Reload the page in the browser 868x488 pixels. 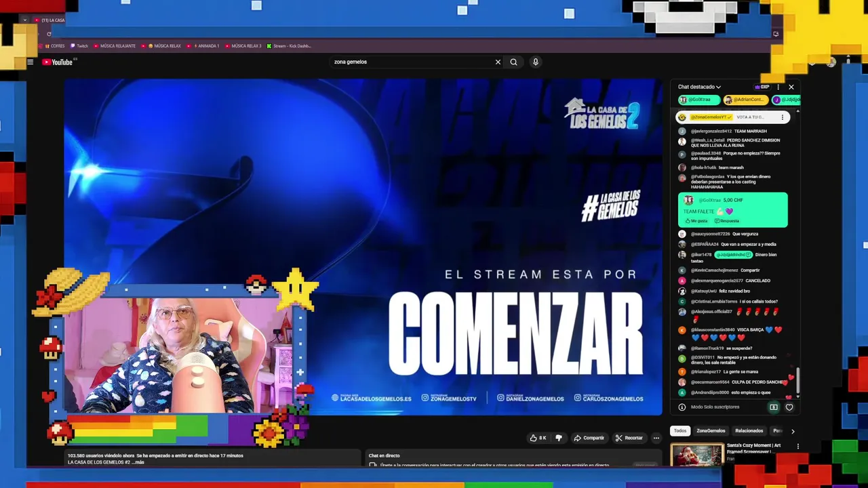tap(49, 33)
